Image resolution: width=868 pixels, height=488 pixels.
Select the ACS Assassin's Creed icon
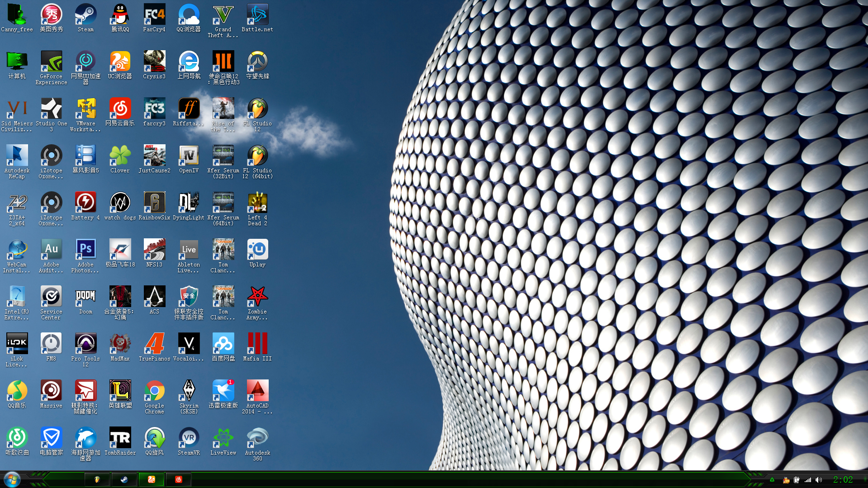(x=154, y=300)
